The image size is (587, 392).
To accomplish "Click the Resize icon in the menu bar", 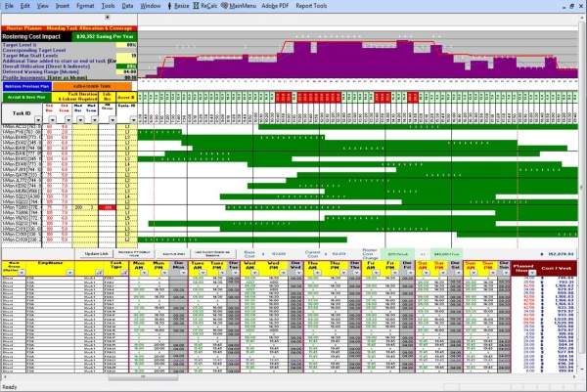I will 183,6.
